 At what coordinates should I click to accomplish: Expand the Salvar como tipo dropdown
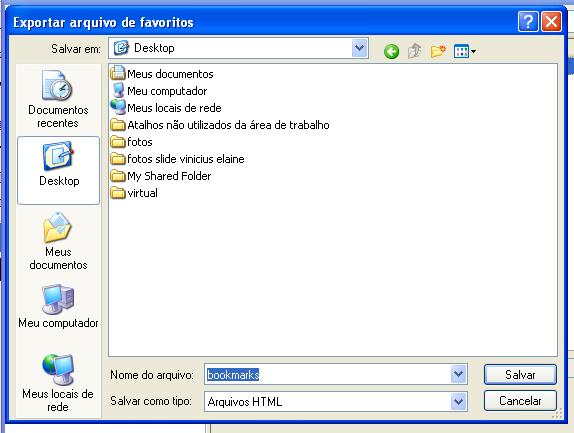pos(458,402)
